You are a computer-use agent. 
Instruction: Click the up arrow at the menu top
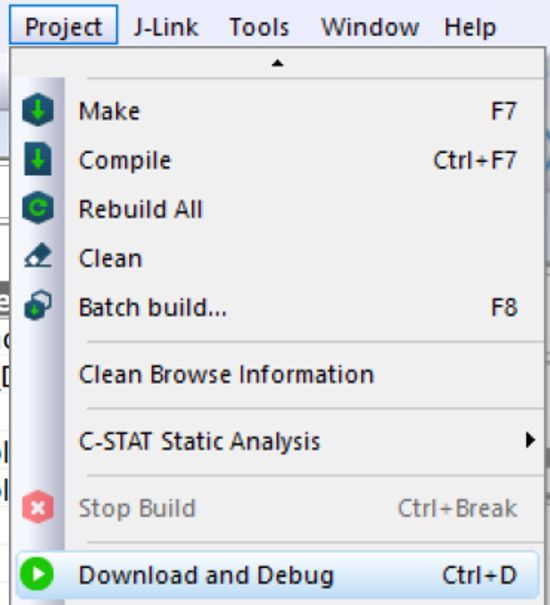pos(278,63)
